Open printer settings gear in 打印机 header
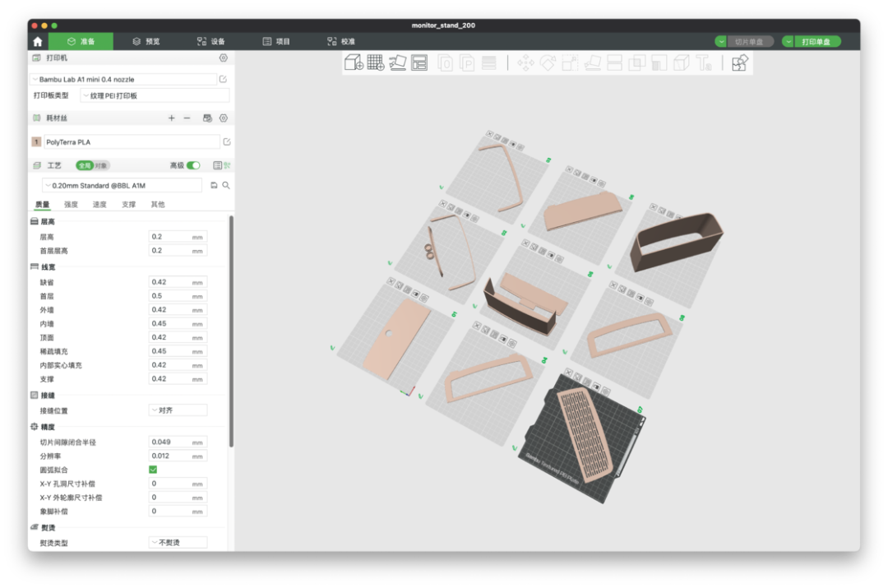Viewport: 888px width, 588px height. pyautogui.click(x=224, y=58)
